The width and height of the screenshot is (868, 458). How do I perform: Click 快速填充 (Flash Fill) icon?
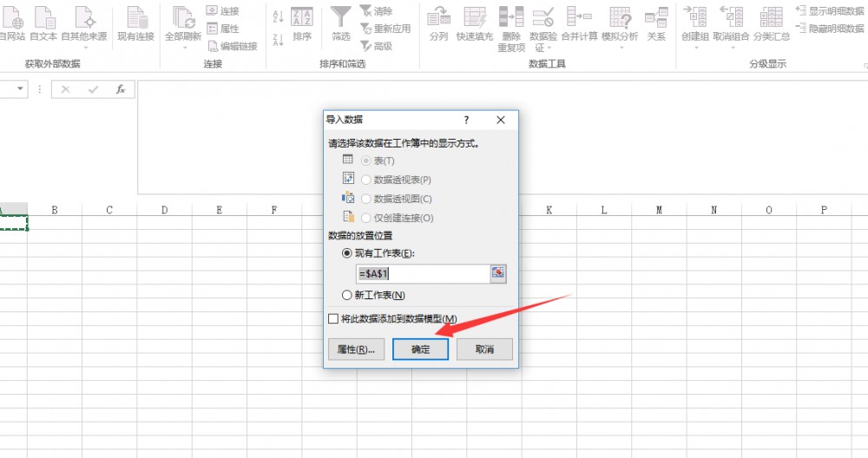[475, 17]
